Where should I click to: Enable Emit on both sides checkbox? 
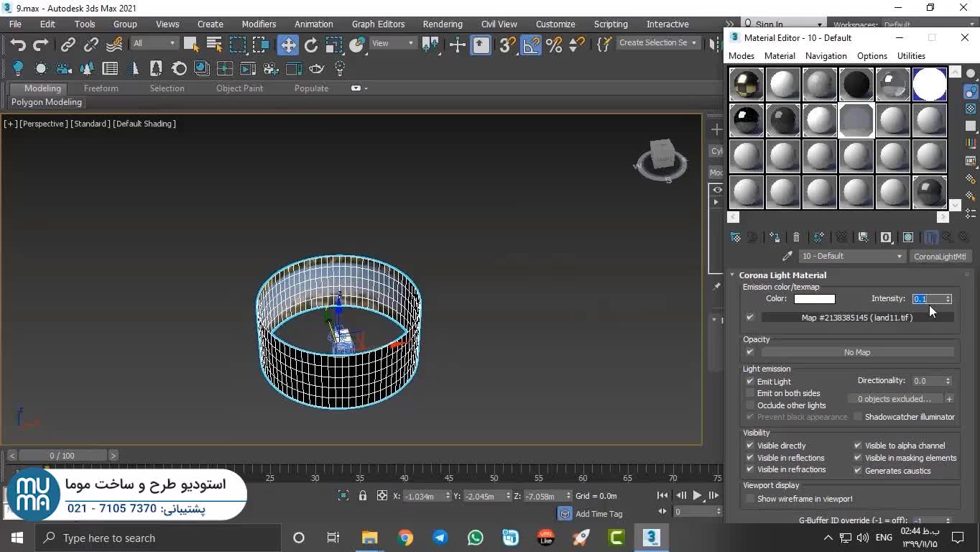click(750, 393)
